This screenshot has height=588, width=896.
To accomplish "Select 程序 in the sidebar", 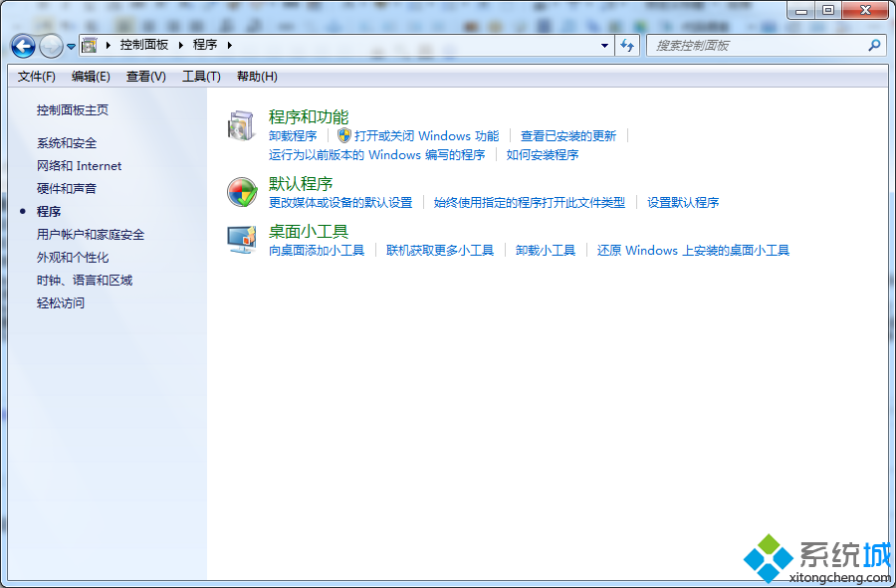I will [x=49, y=212].
